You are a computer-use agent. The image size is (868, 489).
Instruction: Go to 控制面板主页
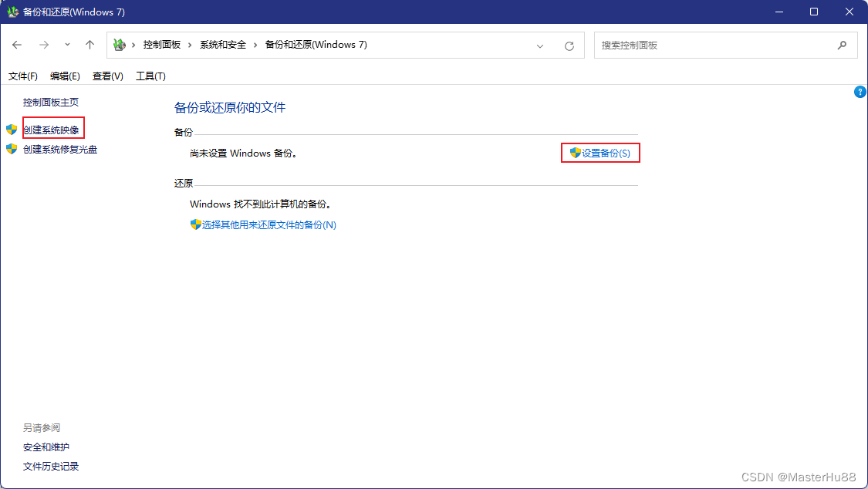pyautogui.click(x=50, y=103)
